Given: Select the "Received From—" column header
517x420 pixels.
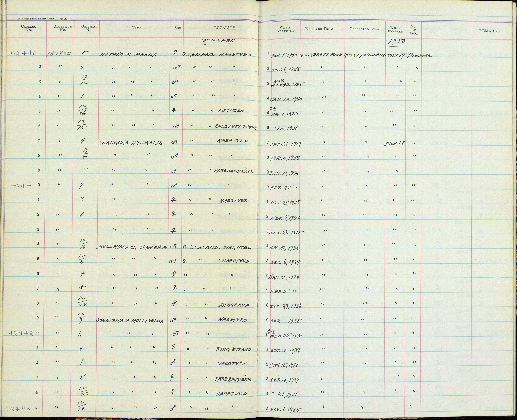Looking at the screenshot, I should 321,29.
